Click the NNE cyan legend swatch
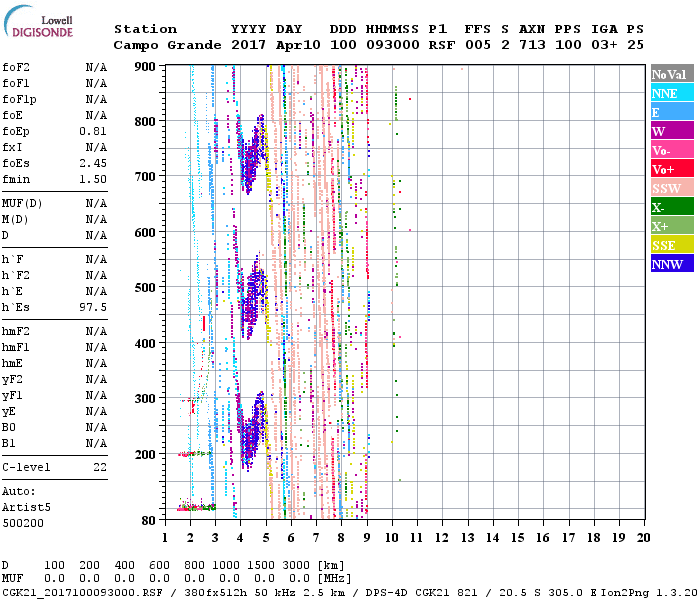This screenshot has width=700, height=600. click(671, 93)
